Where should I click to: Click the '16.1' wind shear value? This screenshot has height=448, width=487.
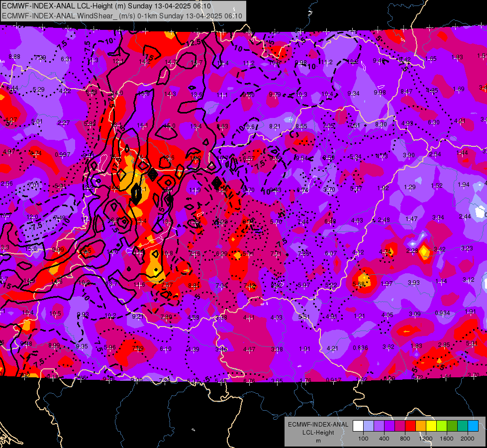pos(142,125)
